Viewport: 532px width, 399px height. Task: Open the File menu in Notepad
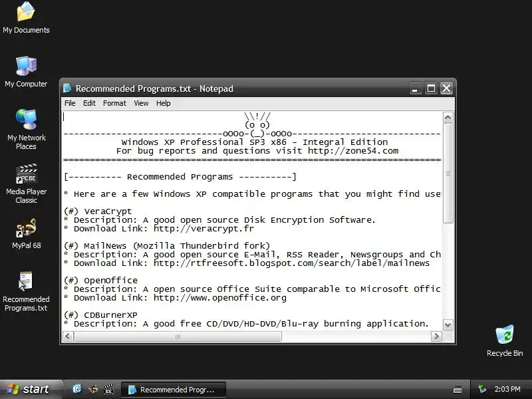point(70,103)
